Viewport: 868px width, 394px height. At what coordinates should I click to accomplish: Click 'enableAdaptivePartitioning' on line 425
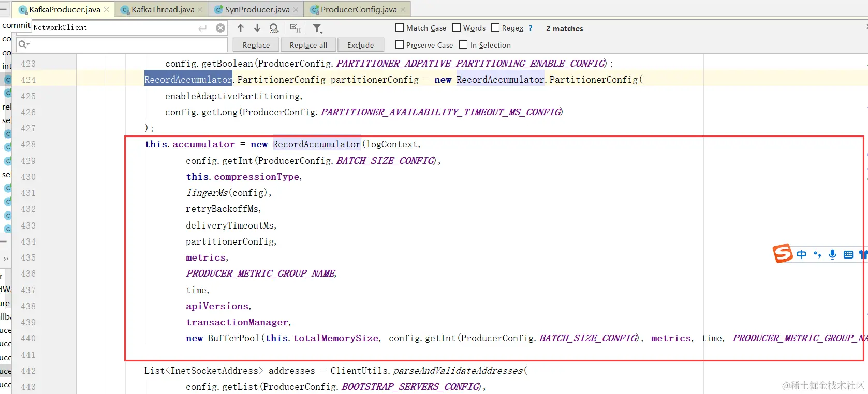pos(232,96)
